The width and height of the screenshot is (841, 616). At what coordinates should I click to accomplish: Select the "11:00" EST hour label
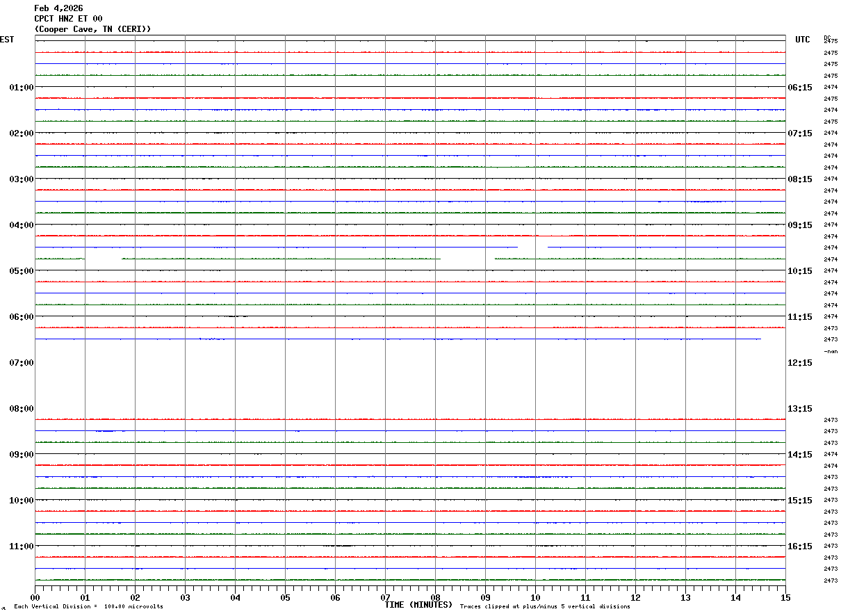click(x=22, y=546)
